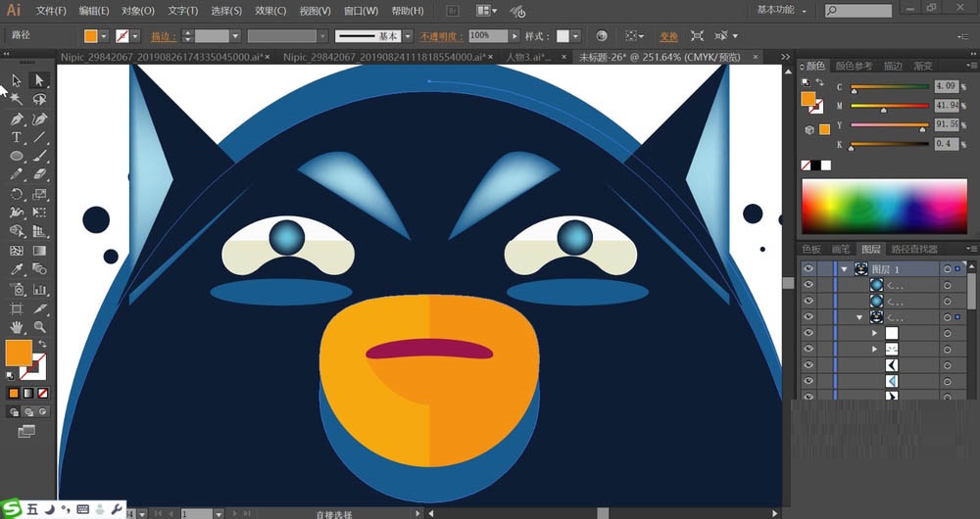
Task: Switch to the 路径查找器 panel tab
Action: click(912, 250)
